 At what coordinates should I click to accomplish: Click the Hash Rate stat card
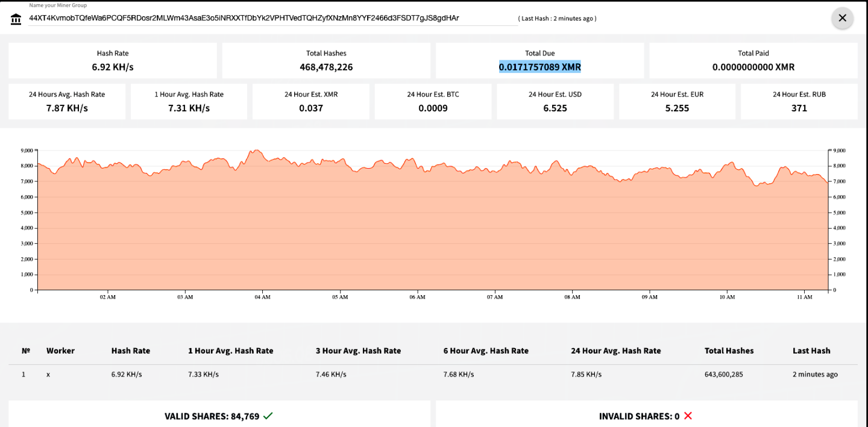tap(112, 60)
